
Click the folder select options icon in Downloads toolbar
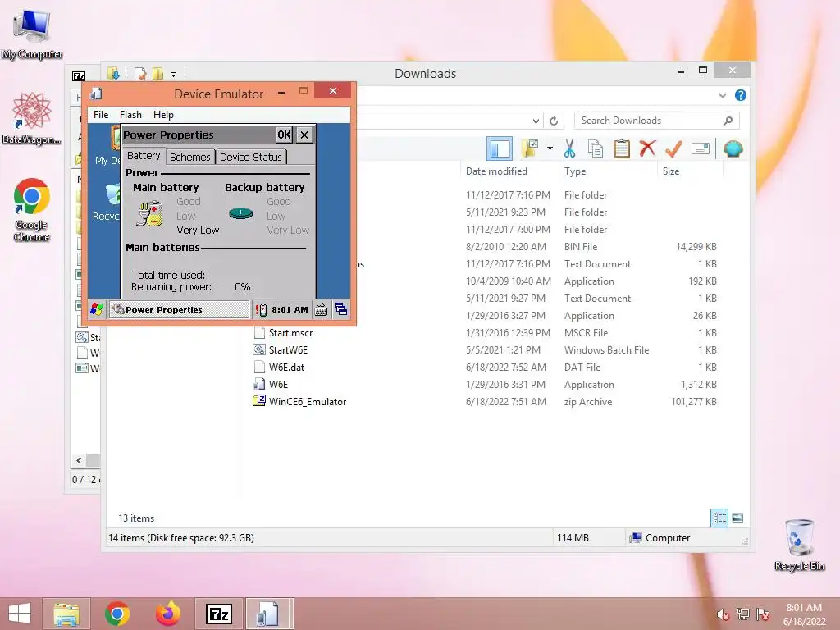click(x=530, y=148)
